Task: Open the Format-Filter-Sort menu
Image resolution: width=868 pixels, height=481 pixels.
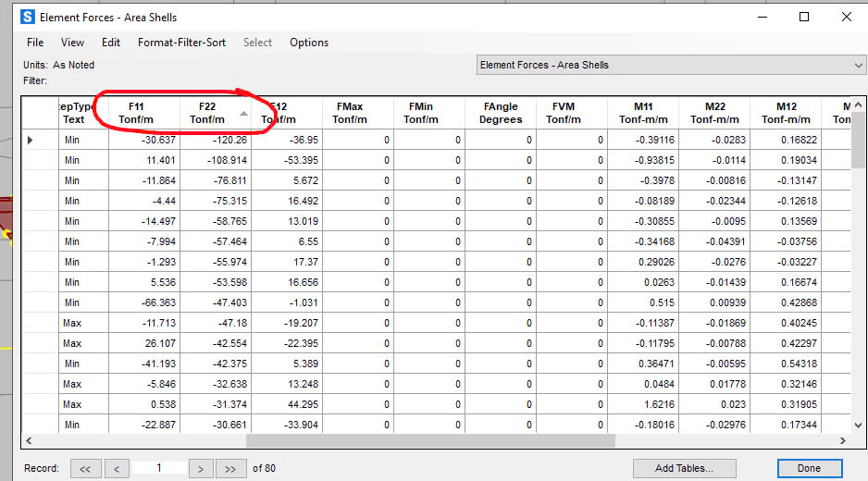Action: 181,43
